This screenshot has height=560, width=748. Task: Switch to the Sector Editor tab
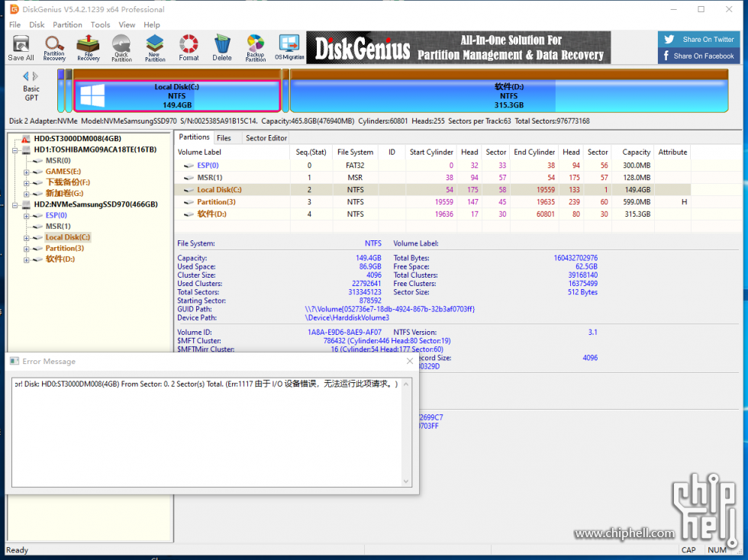tap(266, 138)
